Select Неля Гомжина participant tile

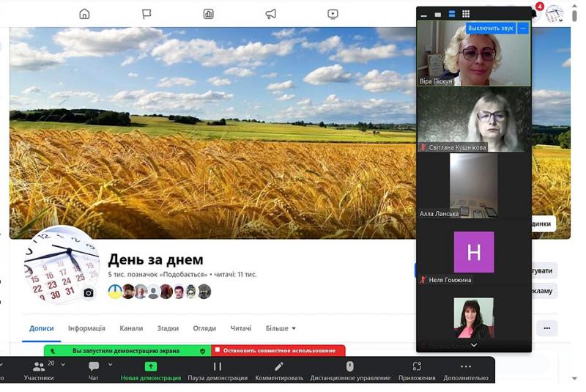pyautogui.click(x=474, y=253)
